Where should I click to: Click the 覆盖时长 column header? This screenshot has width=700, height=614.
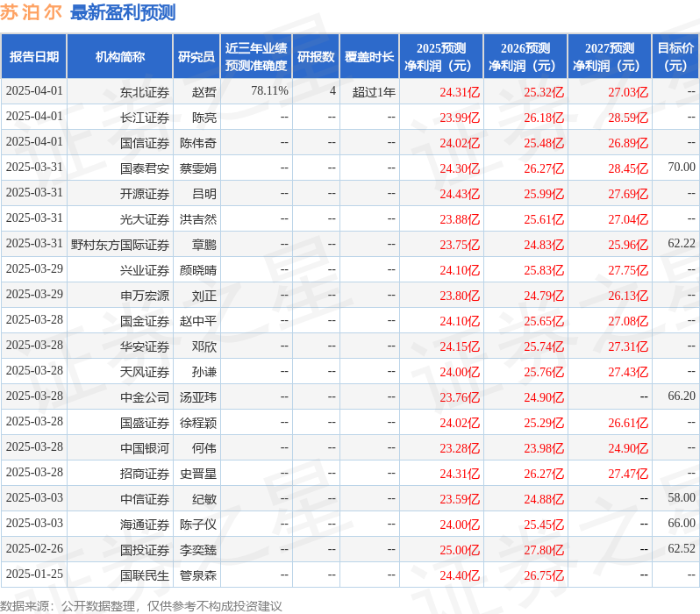369,57
